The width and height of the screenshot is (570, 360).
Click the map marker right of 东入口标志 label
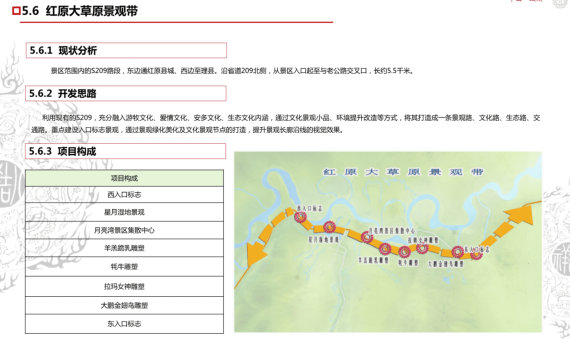[x=476, y=254]
